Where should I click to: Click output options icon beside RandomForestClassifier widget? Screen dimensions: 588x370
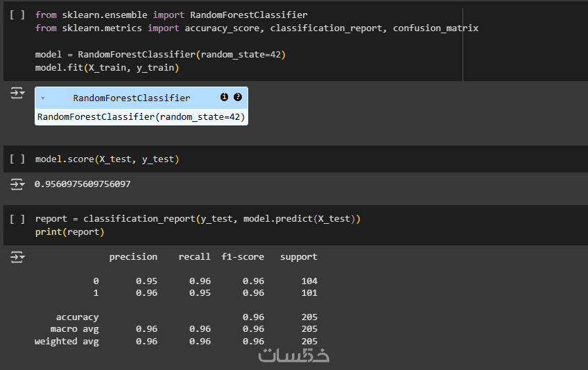coord(17,94)
